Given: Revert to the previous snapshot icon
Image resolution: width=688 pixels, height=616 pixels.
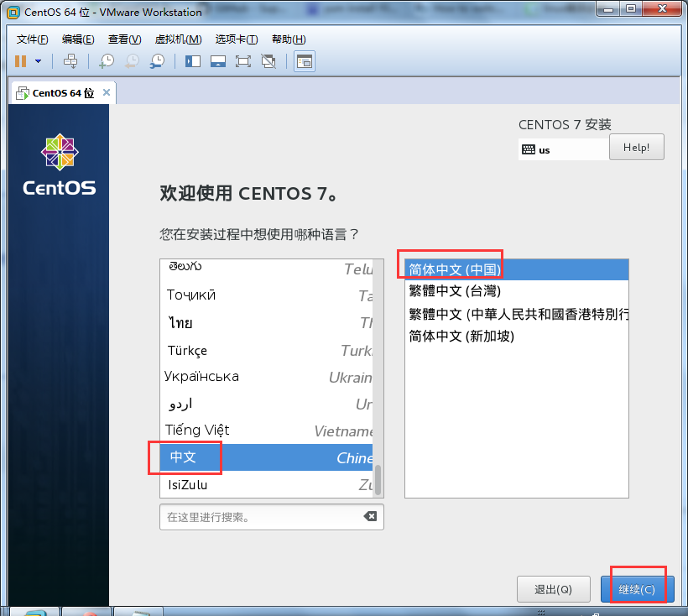Looking at the screenshot, I should 132,61.
